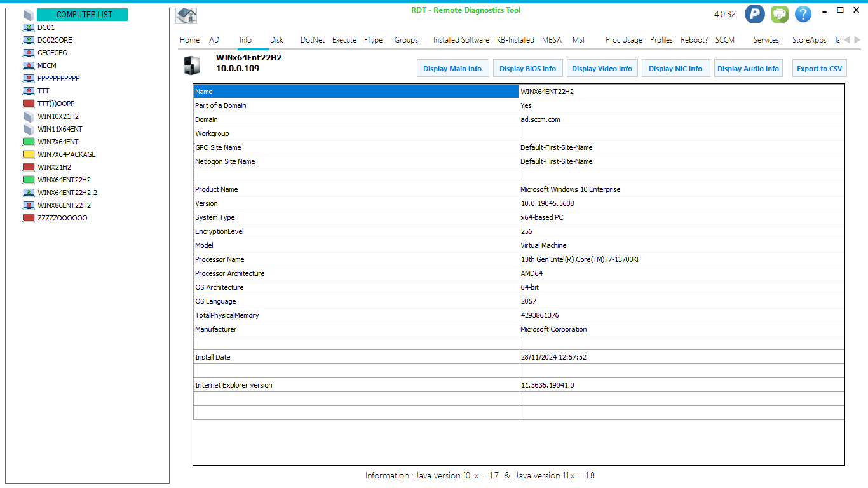Open the MBSA tab

(x=552, y=40)
